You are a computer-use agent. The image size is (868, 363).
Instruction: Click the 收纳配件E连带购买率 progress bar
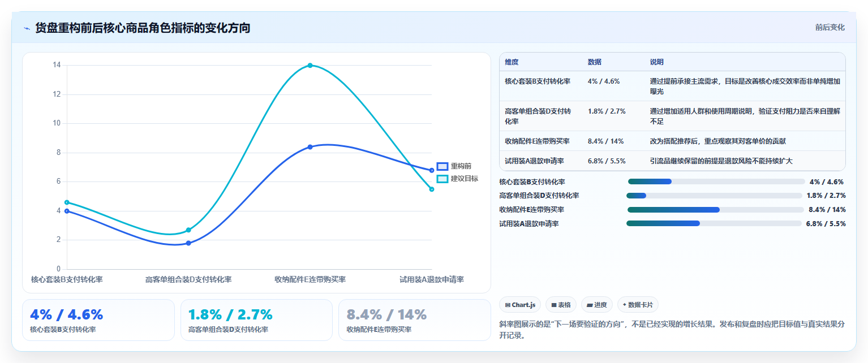(716, 210)
